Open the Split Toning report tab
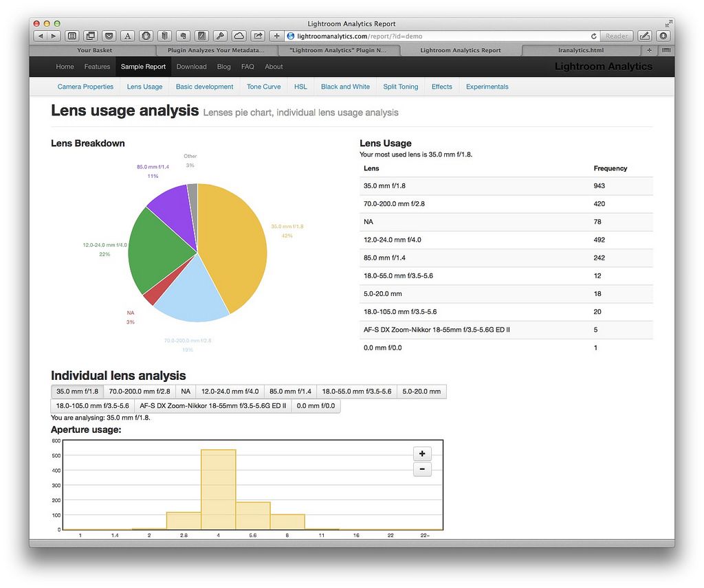Viewport: 704px width, 588px height. [400, 87]
